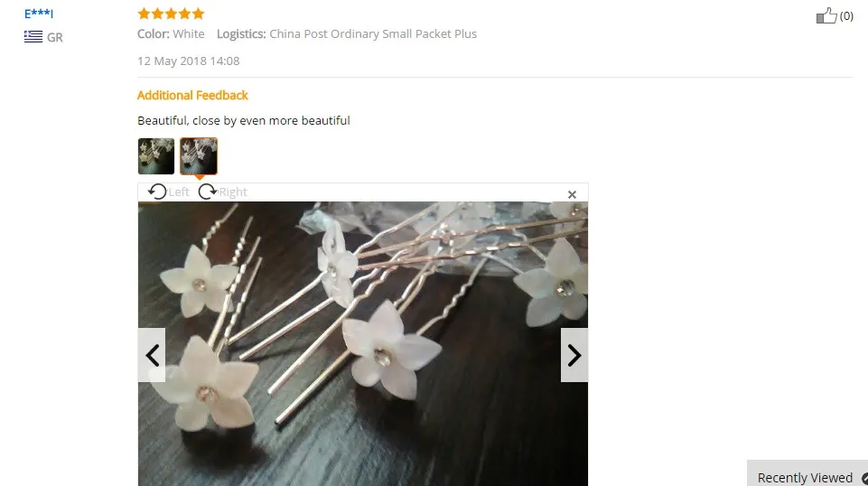Click the enlarged flower hairpin photo
This screenshot has height=486, width=868.
point(362,344)
